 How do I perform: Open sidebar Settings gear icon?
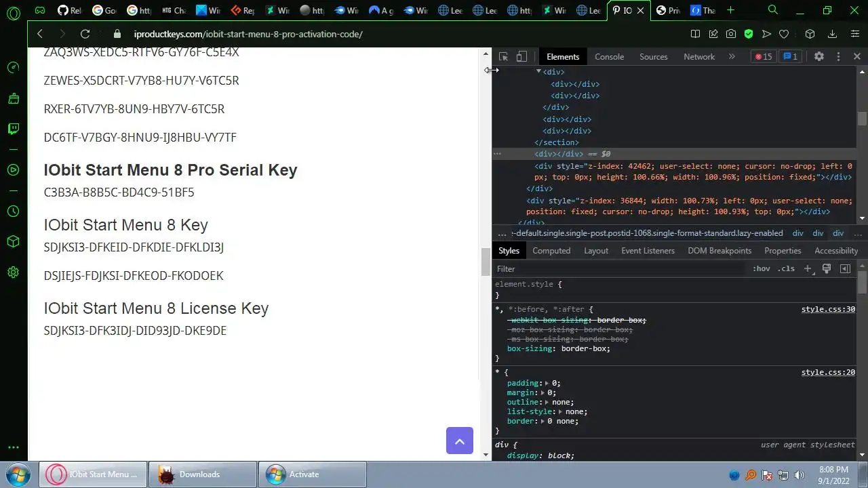pos(13,272)
